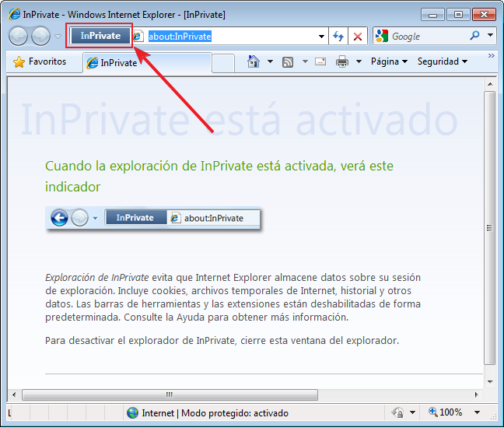Viewport: 504px width, 428px height.
Task: Click the Favoritos star icon
Action: tap(19, 61)
